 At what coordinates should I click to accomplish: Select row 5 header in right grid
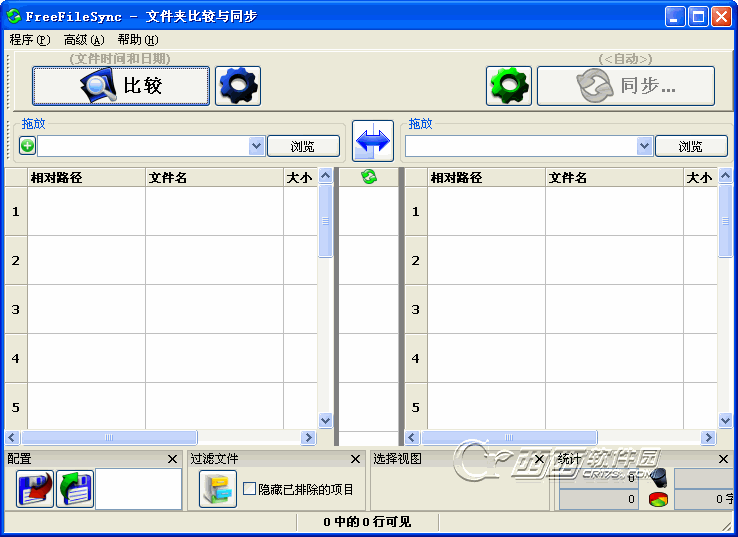(x=416, y=407)
